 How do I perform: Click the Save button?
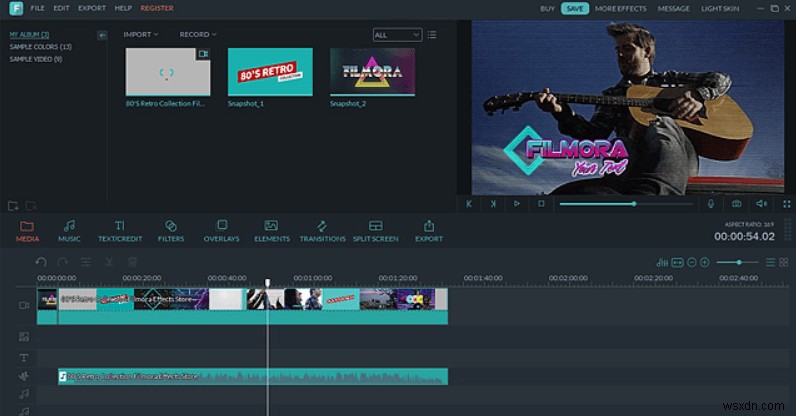coord(575,9)
